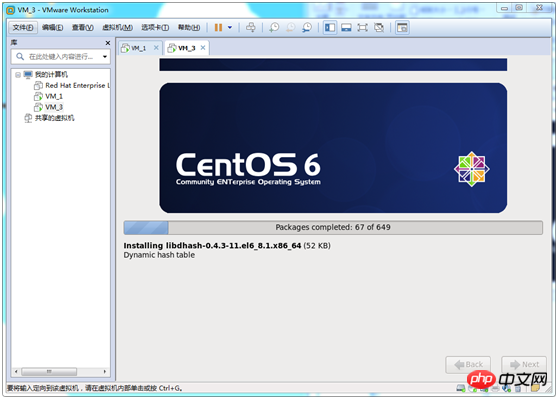Expand the power options dropdown arrow

tap(230, 27)
